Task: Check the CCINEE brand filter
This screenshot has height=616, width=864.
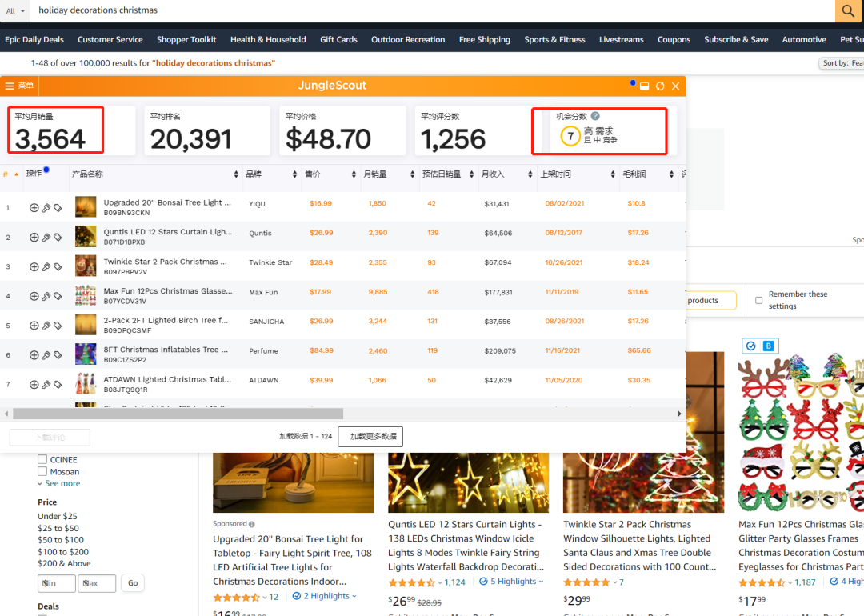Action: (x=42, y=459)
